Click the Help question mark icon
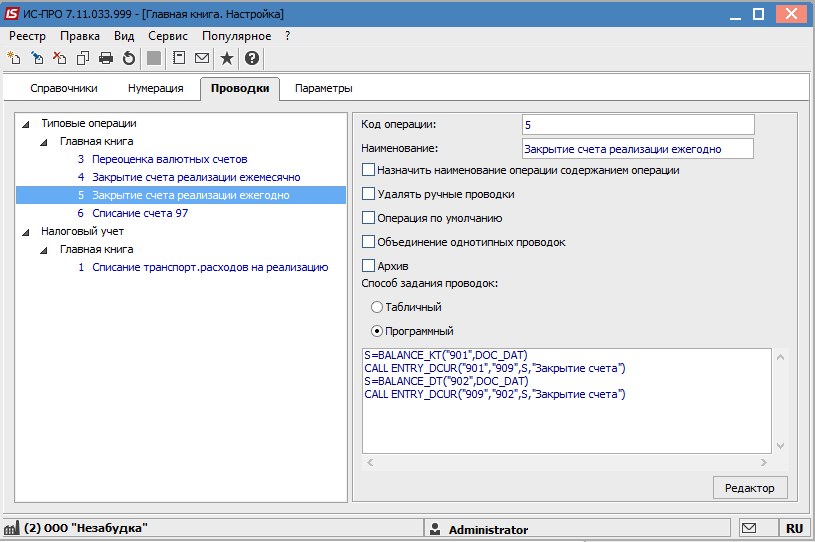815x542 pixels. point(252,58)
